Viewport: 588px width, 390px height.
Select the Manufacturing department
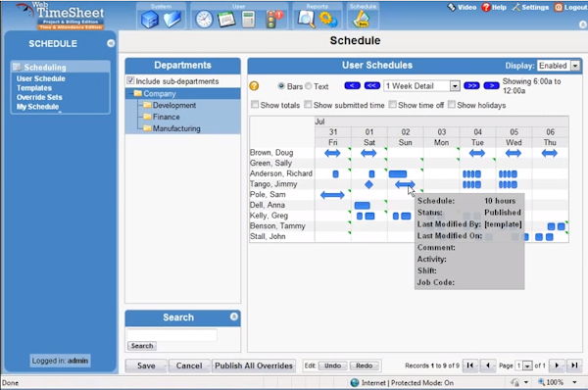(x=176, y=128)
